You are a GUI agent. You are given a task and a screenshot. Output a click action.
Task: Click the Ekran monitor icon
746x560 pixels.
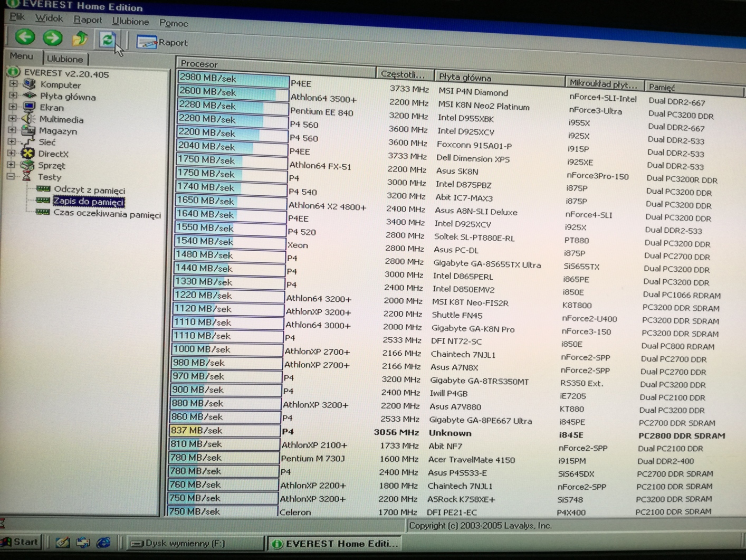(x=29, y=107)
